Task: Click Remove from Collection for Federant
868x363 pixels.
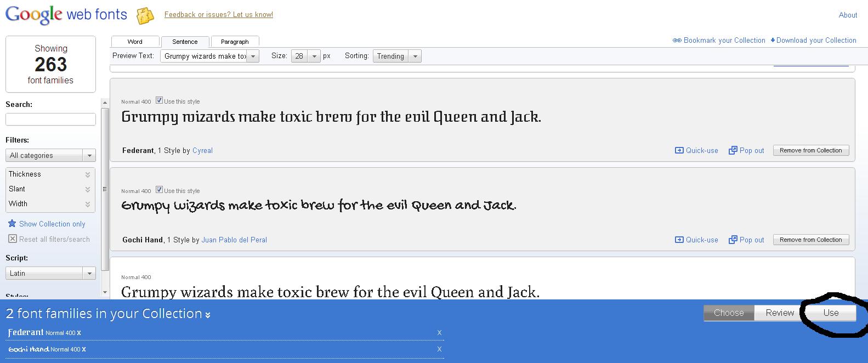Action: [811, 150]
